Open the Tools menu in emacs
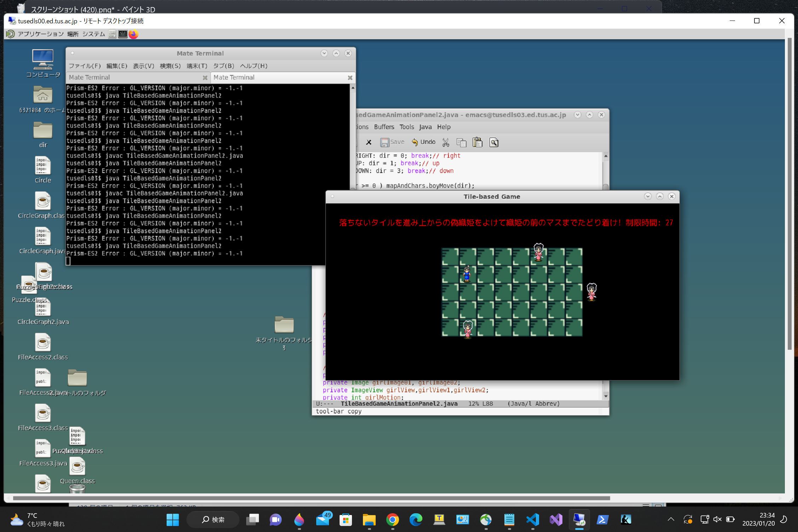 click(x=406, y=127)
